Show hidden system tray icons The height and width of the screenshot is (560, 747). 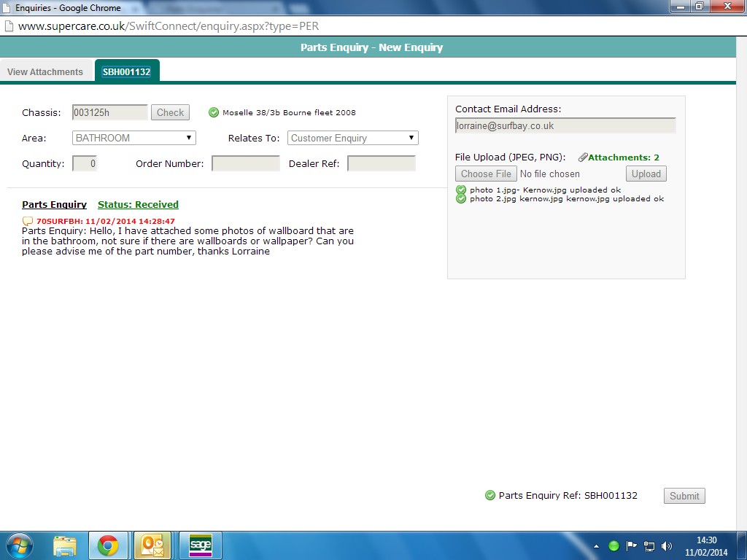[x=597, y=547]
